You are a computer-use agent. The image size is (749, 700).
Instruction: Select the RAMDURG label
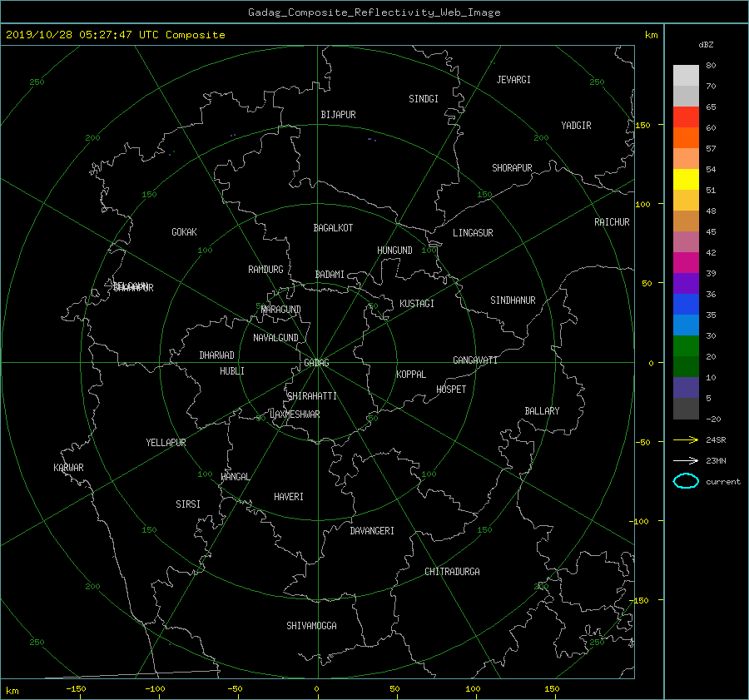tap(265, 270)
